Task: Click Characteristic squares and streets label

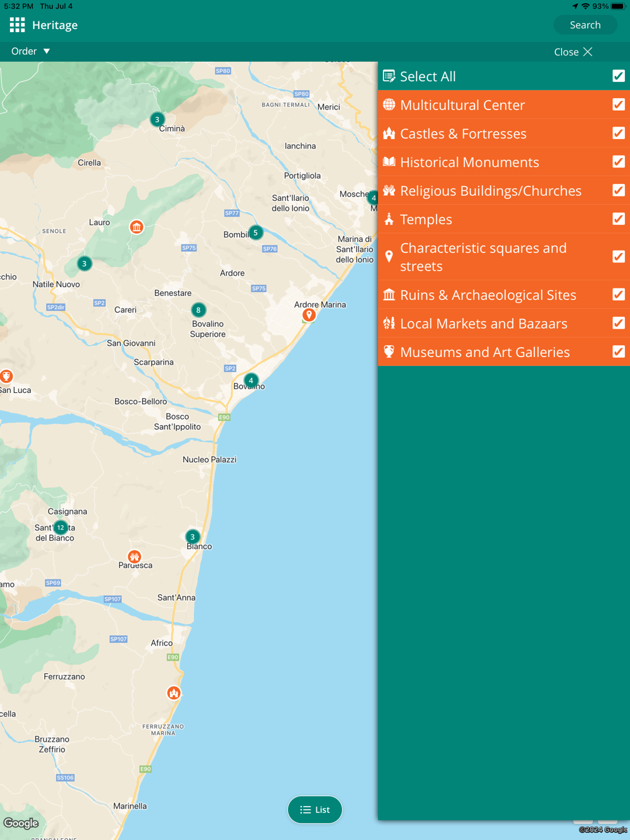Action: point(483,257)
